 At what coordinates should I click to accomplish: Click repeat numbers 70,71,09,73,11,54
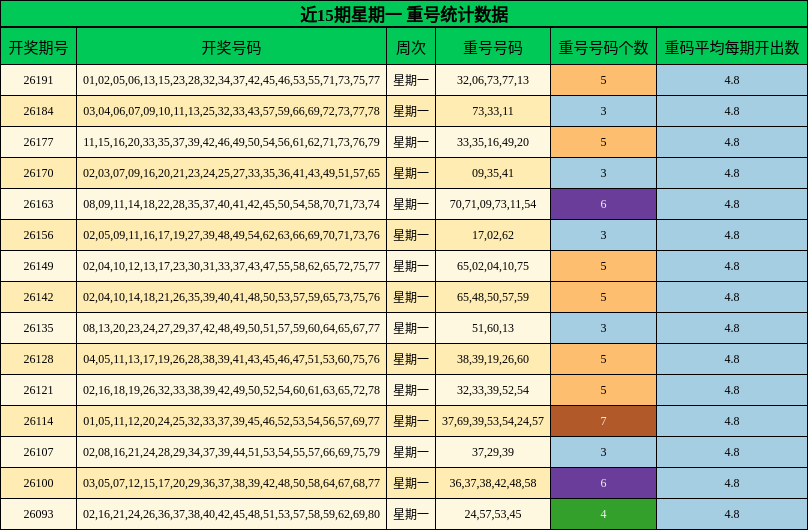[x=493, y=204]
